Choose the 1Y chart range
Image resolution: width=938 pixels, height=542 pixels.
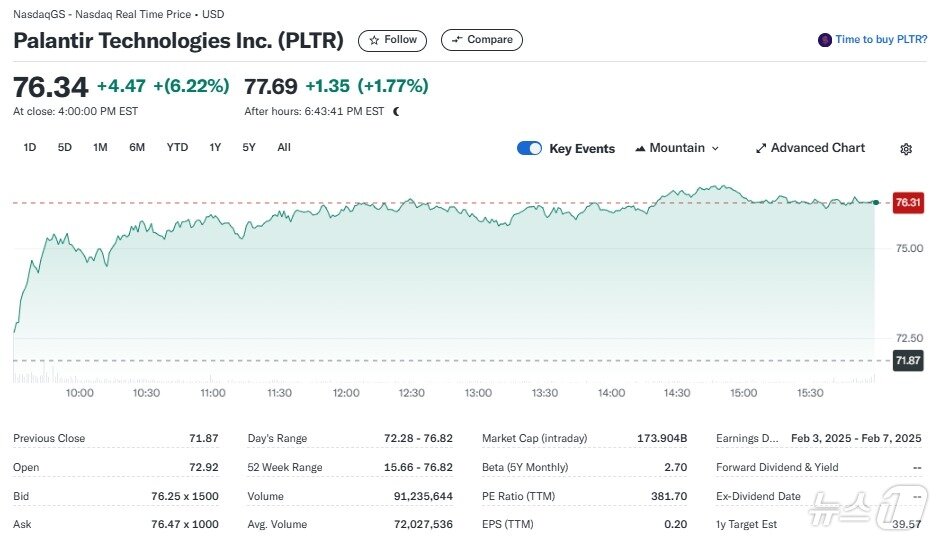[215, 148]
